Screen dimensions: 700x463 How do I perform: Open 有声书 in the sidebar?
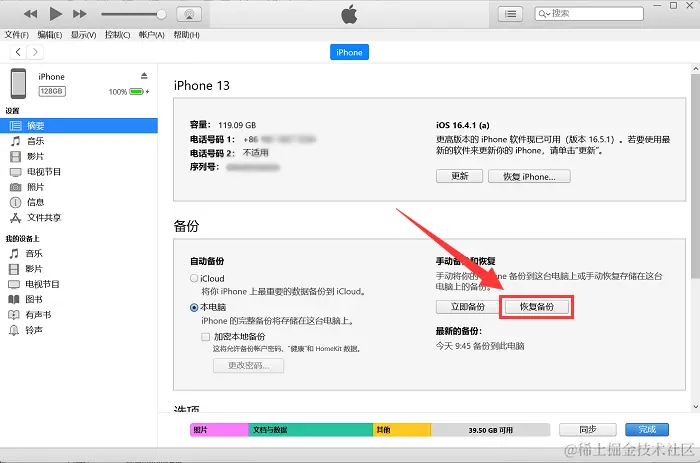(79, 315)
